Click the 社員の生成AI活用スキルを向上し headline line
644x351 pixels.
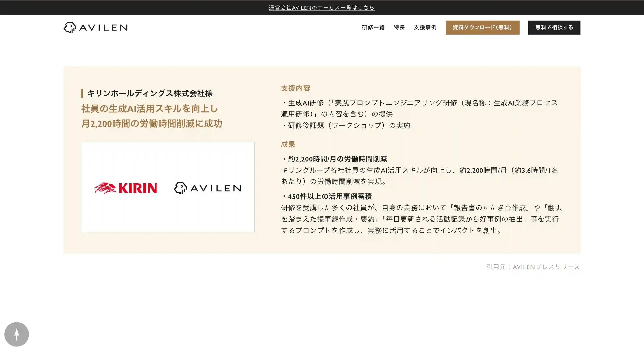tap(150, 109)
